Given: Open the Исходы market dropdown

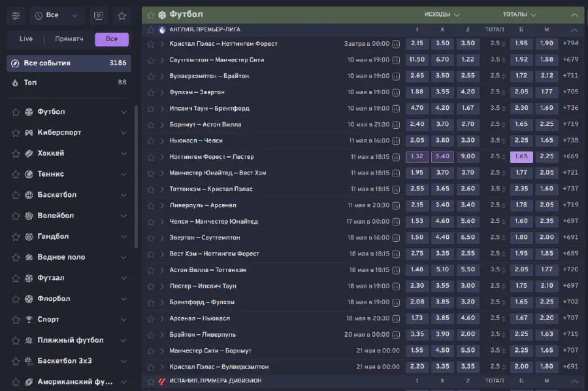Looking at the screenshot, I should pyautogui.click(x=442, y=14).
